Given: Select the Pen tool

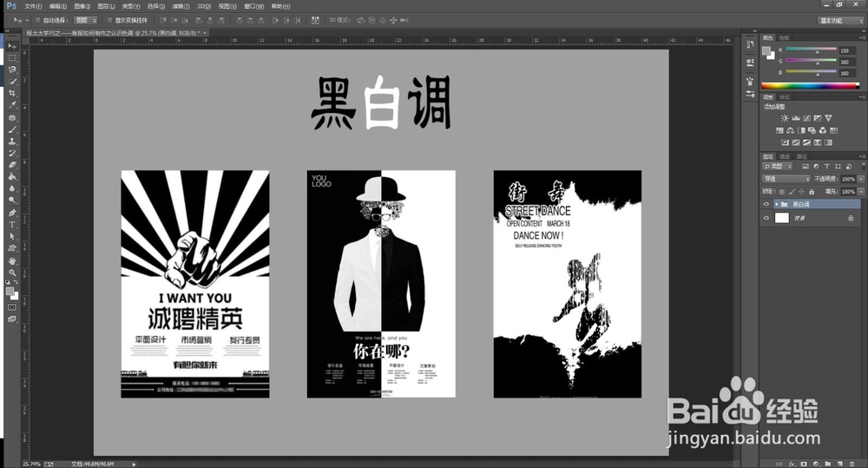Looking at the screenshot, I should (x=12, y=213).
